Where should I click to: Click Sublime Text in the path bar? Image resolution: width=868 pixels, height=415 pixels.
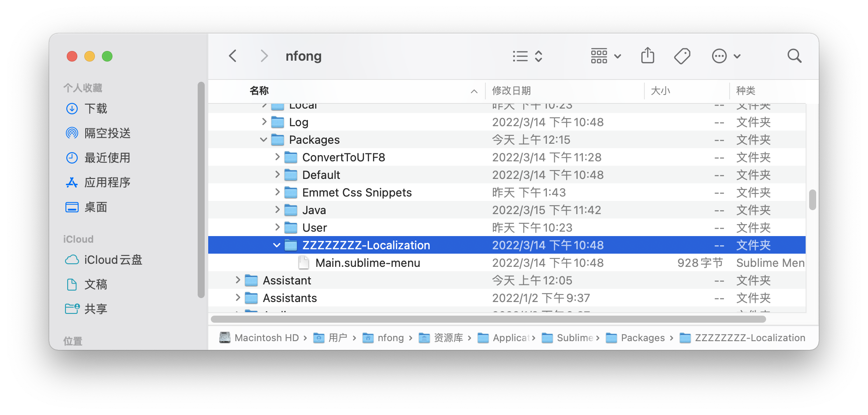tap(568, 338)
